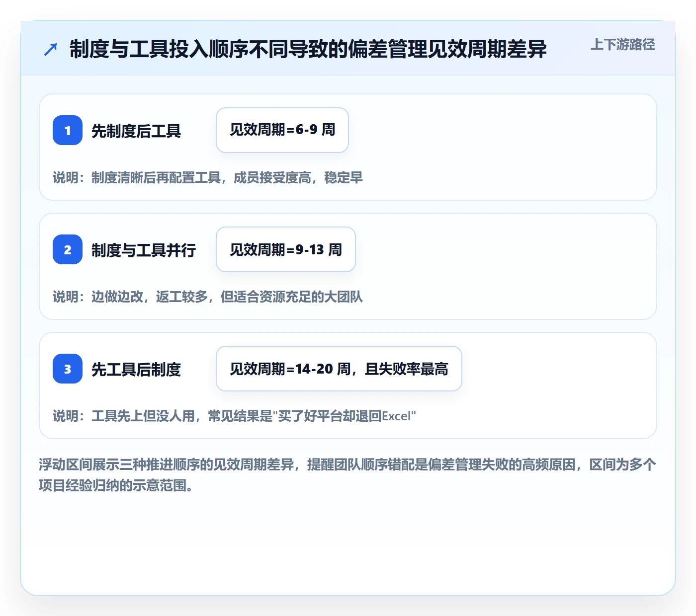Viewport: 696px width, 616px height.
Task: Select the 见效周期=9-13 周 pill
Action: click(286, 249)
